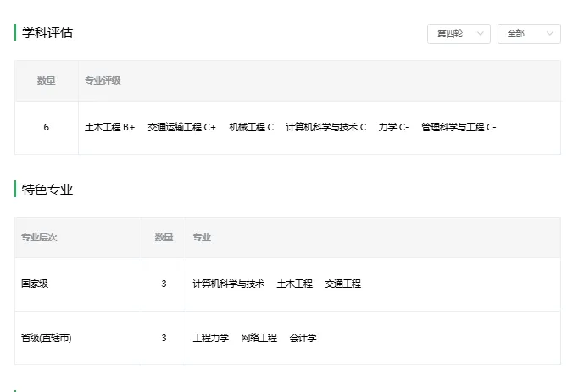This screenshot has width=584, height=392.
Task: Click 机械工程 C in subject ratings
Action: [251, 127]
